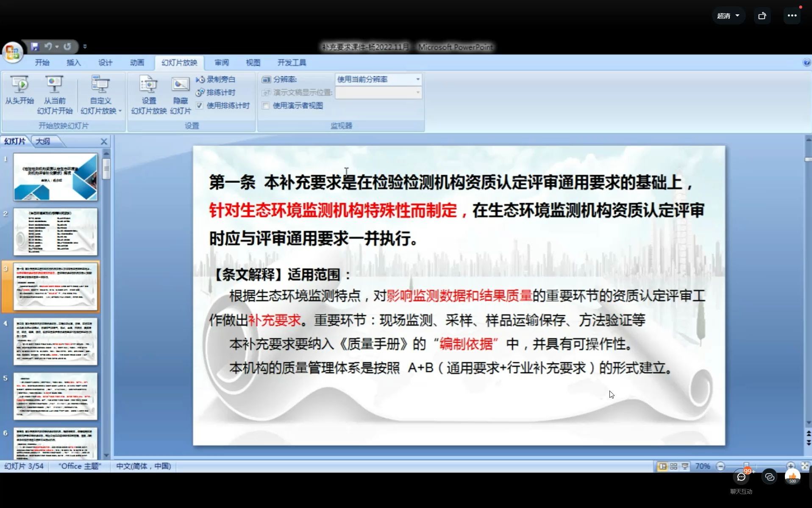Click thumbnail pane scroll down arrow
The height and width of the screenshot is (508, 812).
[x=106, y=455]
